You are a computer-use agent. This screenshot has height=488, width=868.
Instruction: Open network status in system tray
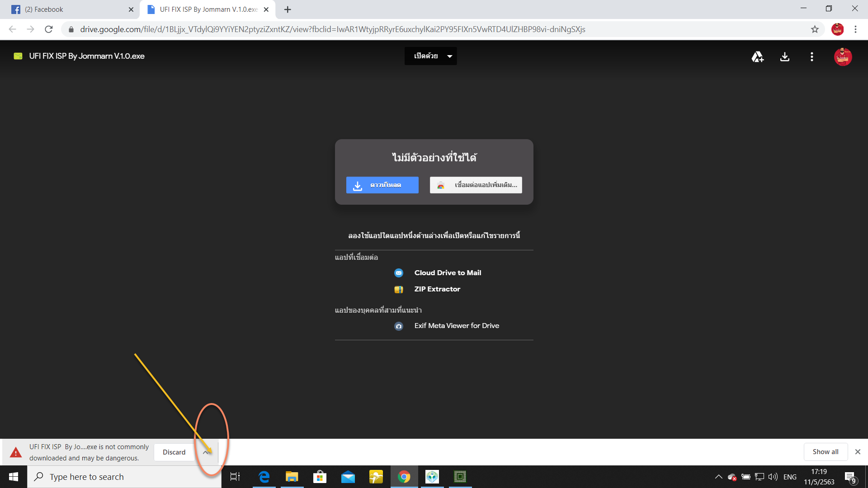click(759, 477)
